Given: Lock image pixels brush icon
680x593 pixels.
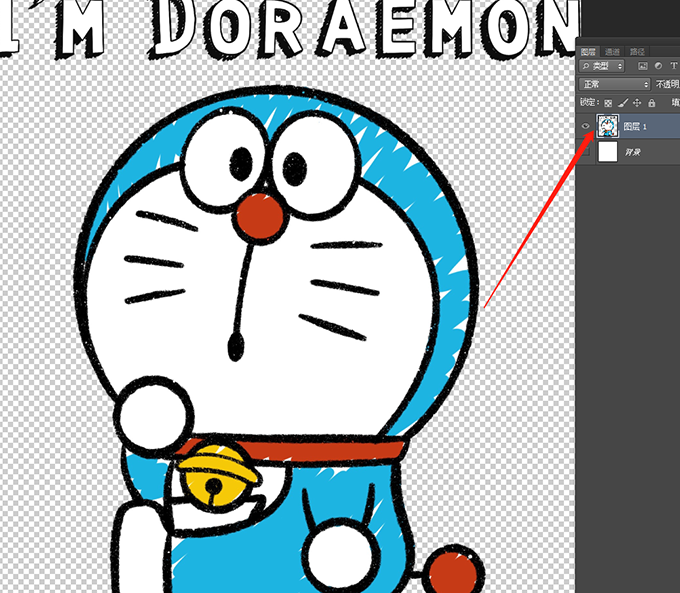Looking at the screenshot, I should 622,103.
